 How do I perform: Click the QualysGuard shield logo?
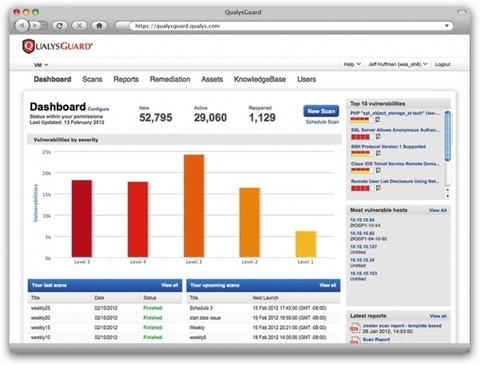tap(28, 46)
